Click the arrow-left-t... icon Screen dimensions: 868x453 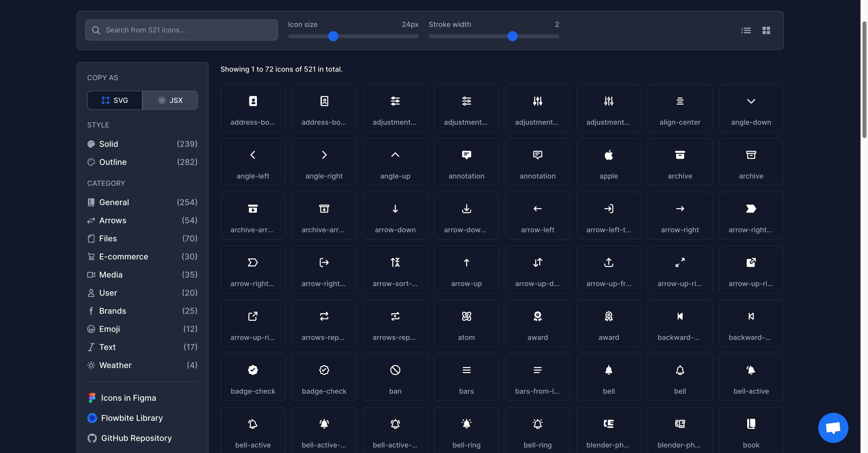coord(609,215)
